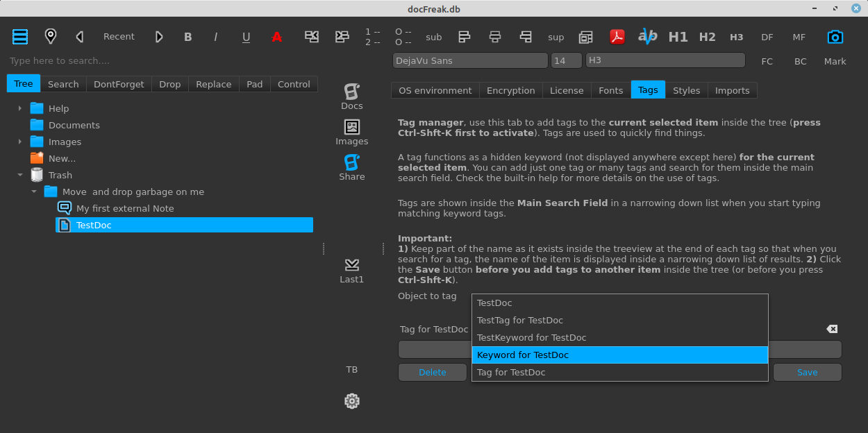Click the second indent block icon

tap(342, 37)
